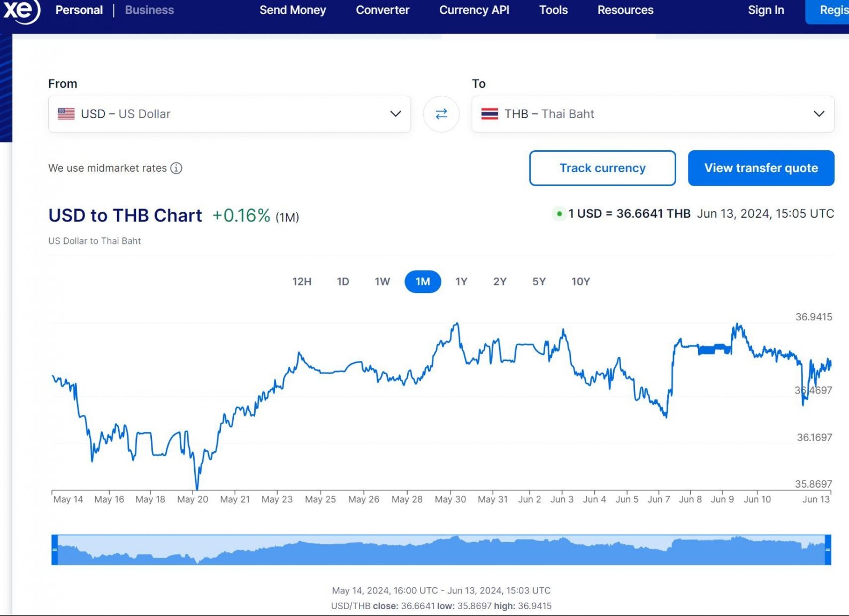The height and width of the screenshot is (616, 849).
Task: Click the 36.9415 y-axis value
Action: (814, 317)
